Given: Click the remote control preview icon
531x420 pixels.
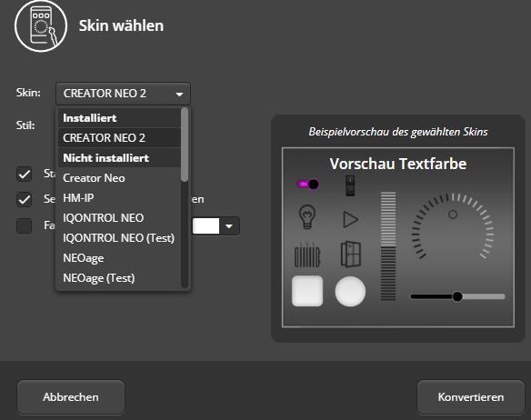Looking at the screenshot, I should (x=350, y=185).
